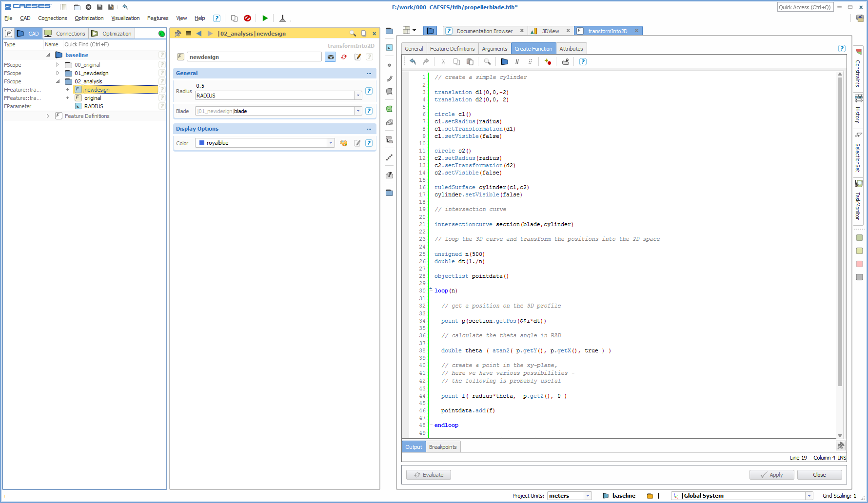Click the debug breakpoint arrow icon in function toolbar
Viewport: 868px width, 503px height.
[548, 61]
